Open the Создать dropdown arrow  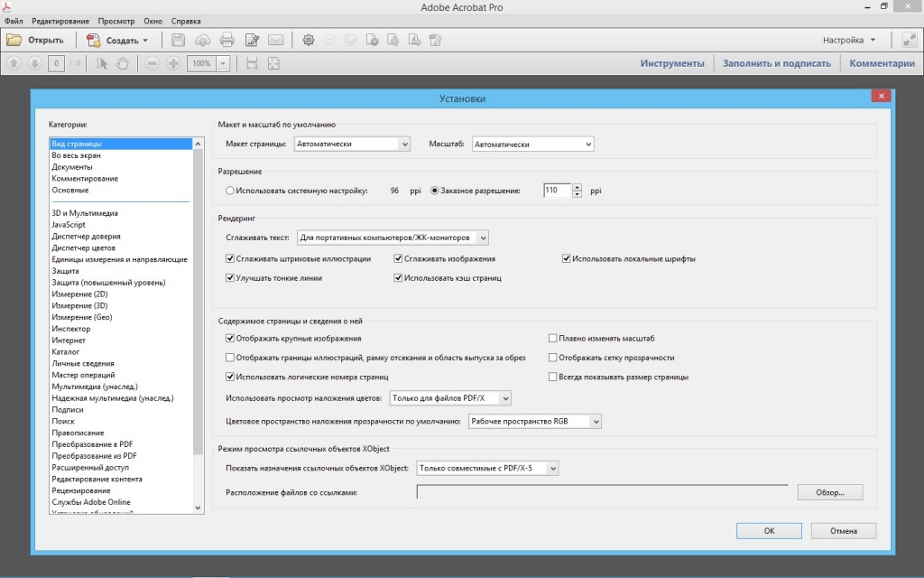145,41
